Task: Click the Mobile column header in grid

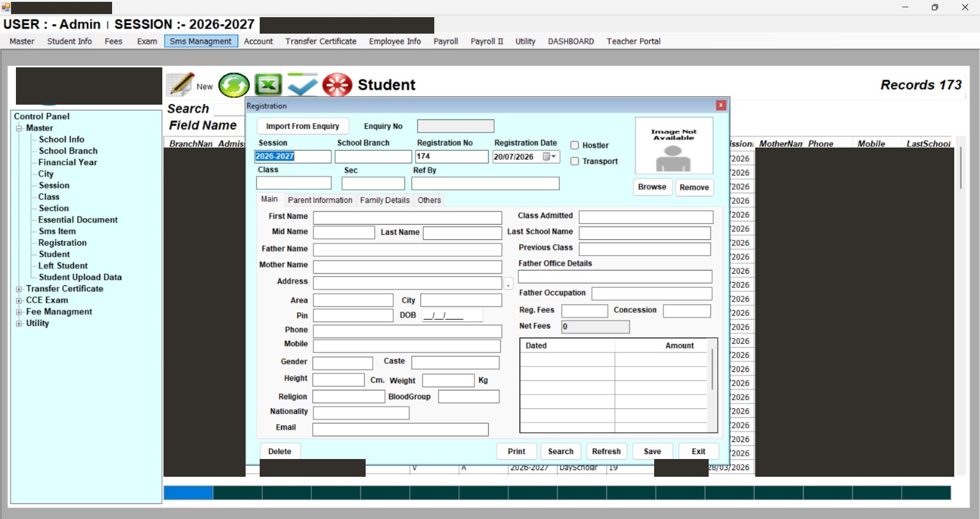Action: (871, 143)
